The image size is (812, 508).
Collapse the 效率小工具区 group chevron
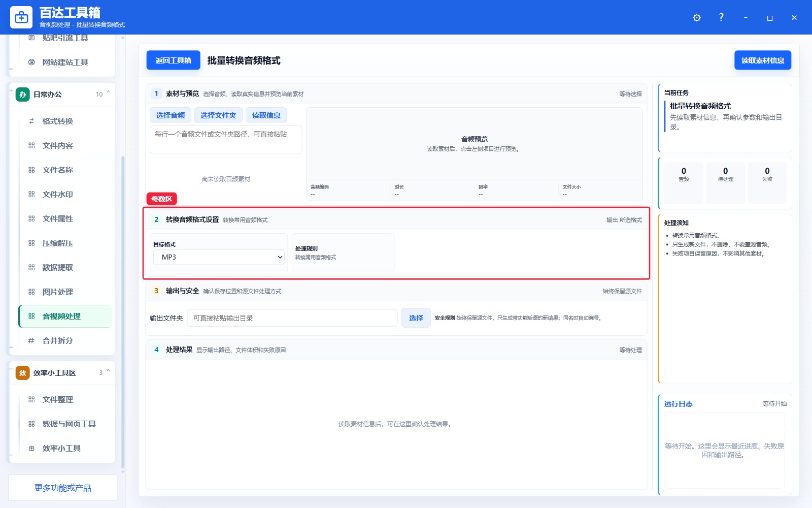pos(108,371)
